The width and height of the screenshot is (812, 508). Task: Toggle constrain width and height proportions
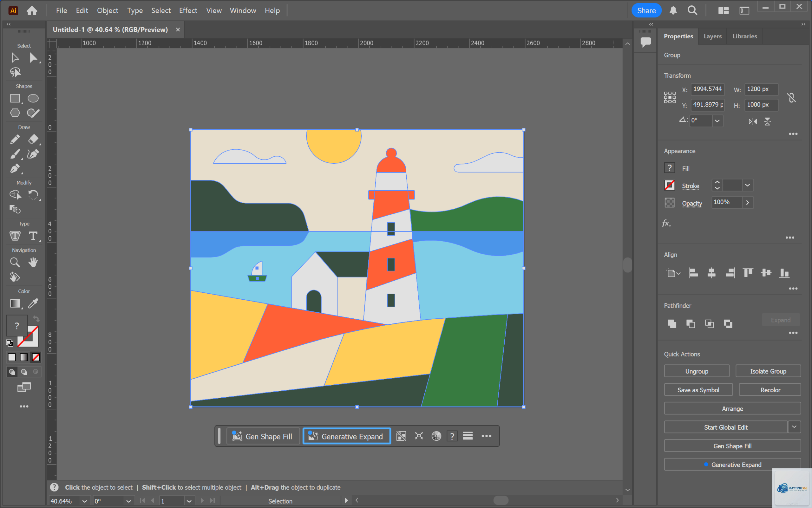click(791, 98)
